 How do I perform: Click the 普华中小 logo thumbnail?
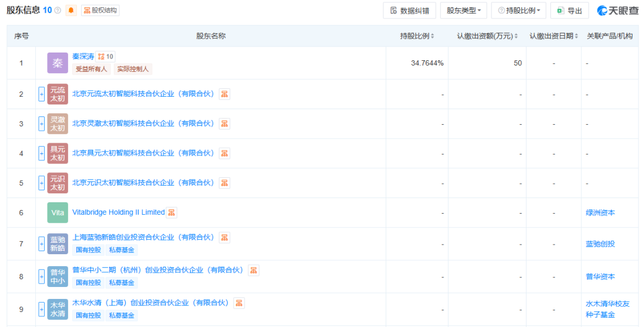pos(57,276)
